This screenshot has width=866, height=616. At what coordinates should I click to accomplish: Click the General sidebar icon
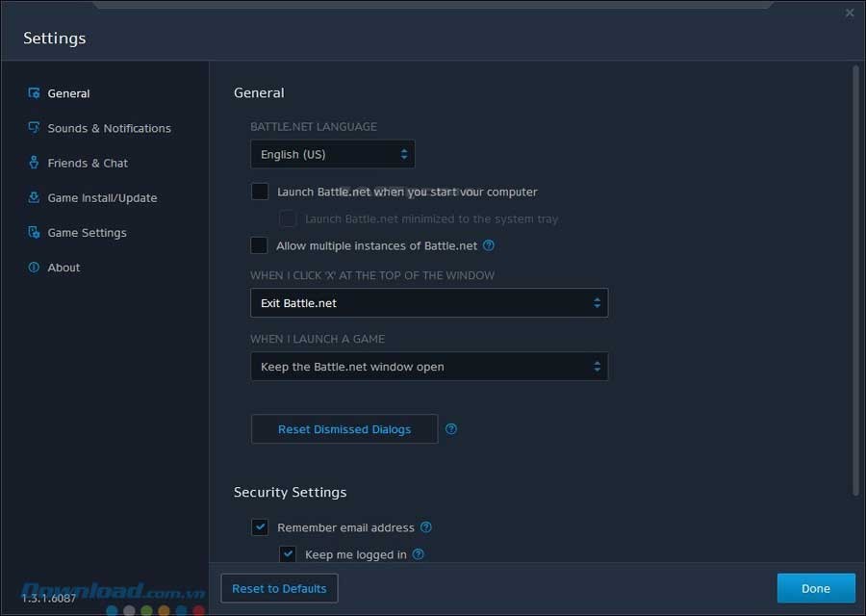point(34,93)
